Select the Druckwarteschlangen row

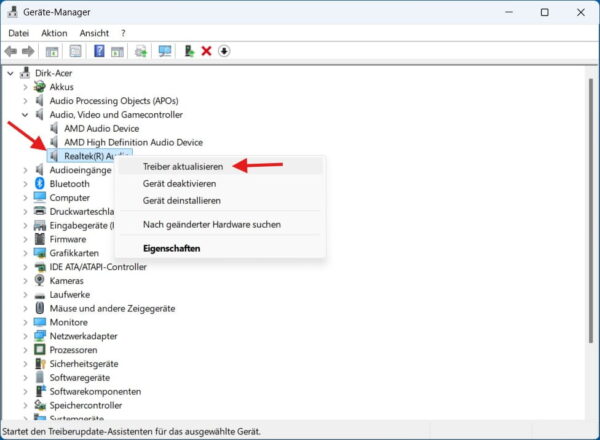(82, 212)
